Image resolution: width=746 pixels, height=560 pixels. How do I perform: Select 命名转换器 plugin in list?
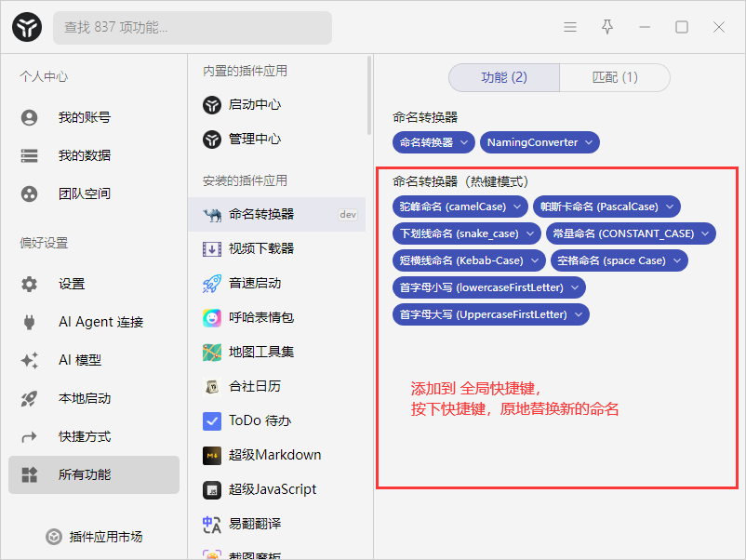click(x=277, y=215)
